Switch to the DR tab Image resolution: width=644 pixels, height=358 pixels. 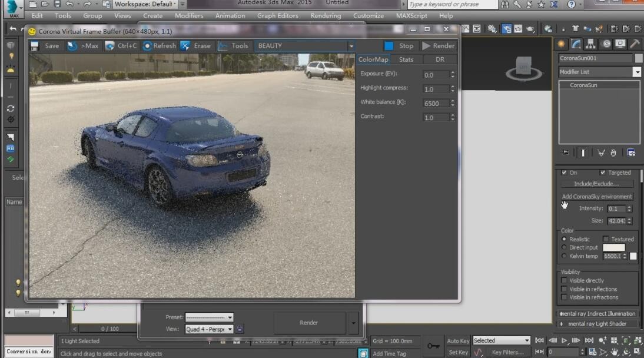pos(440,59)
